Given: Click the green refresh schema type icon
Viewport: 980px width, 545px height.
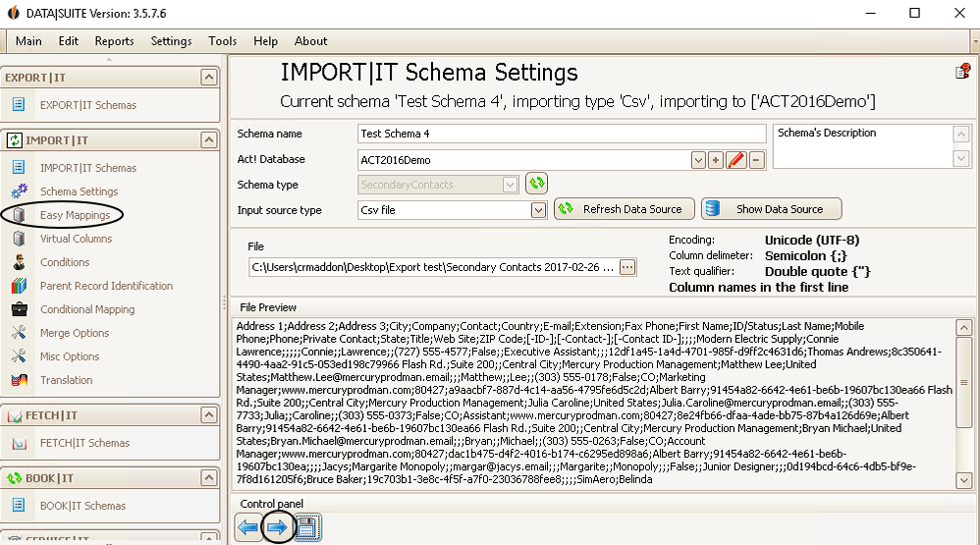Looking at the screenshot, I should tap(537, 184).
